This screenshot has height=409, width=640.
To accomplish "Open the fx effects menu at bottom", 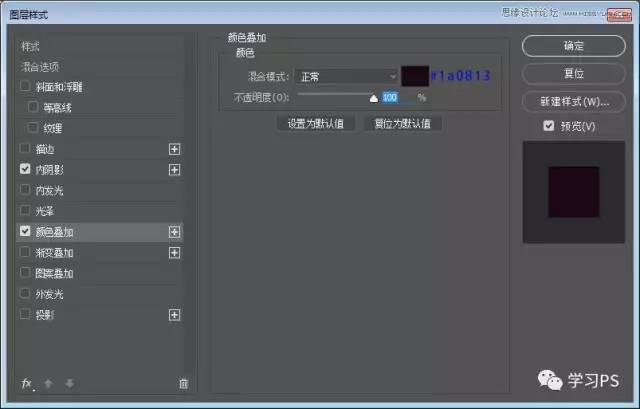I will (28, 383).
